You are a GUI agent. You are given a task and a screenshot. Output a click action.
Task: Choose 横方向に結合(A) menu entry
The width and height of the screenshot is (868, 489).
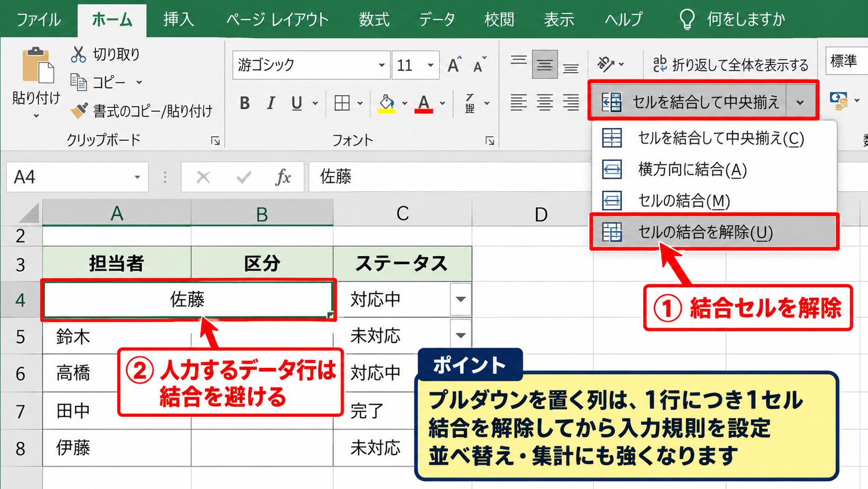point(714,169)
